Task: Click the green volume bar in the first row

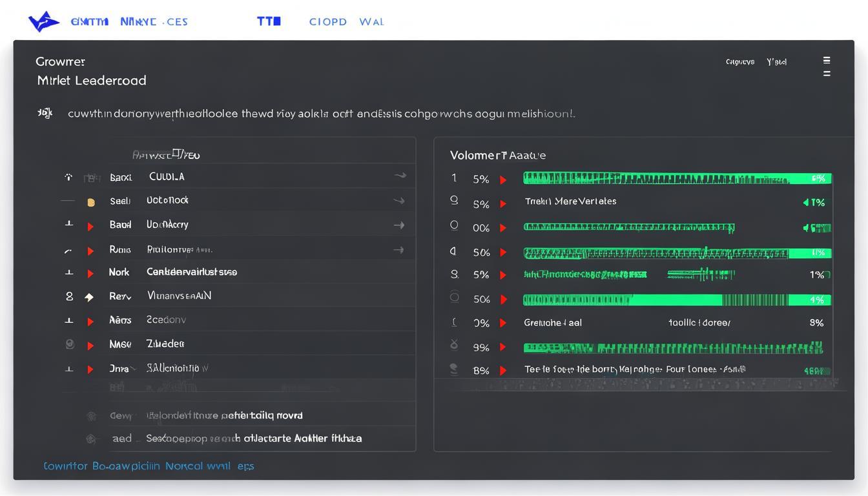Action: [677, 178]
